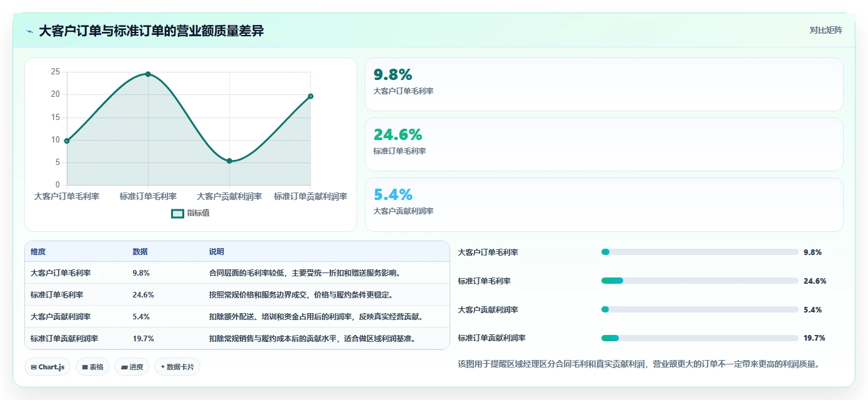Click x-axis label 大客户贡献利润率 under chart
This screenshot has height=400, width=868.
[229, 196]
